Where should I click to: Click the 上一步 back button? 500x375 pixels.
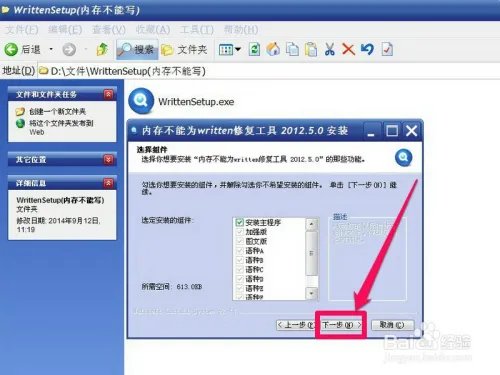296,325
